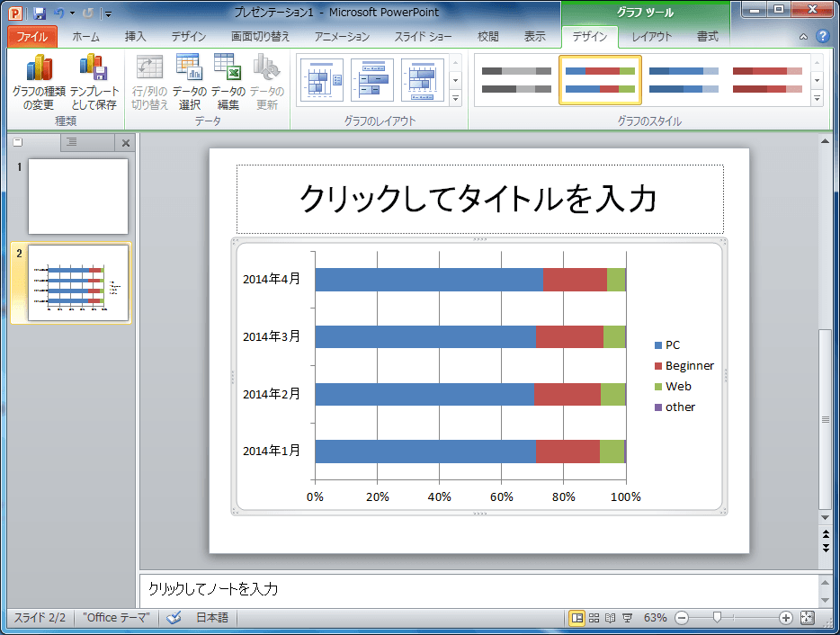Click spell check icon in status bar
The width and height of the screenshot is (840, 635).
[174, 618]
